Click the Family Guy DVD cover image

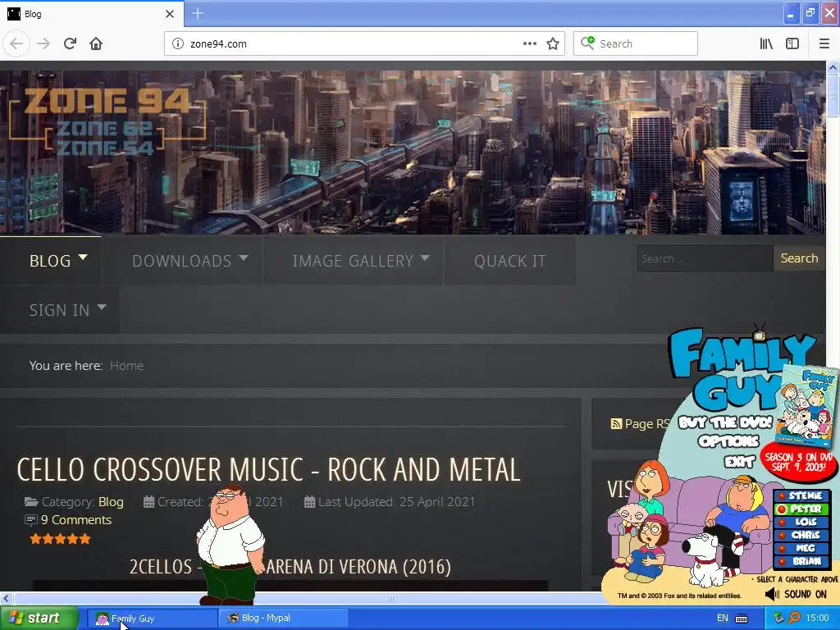click(x=808, y=408)
